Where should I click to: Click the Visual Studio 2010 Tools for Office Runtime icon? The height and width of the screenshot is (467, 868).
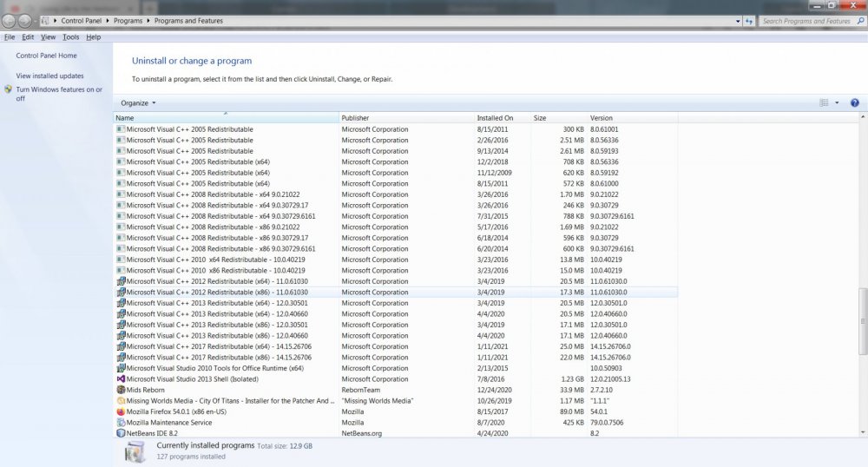[x=121, y=368]
